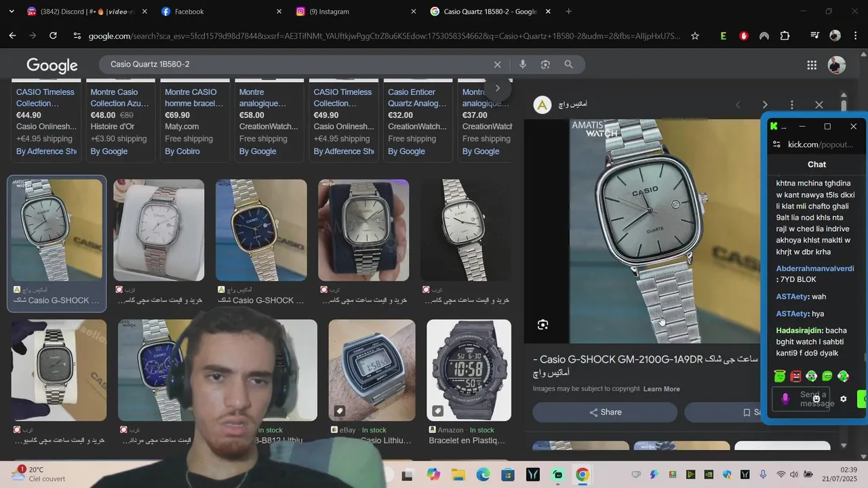The height and width of the screenshot is (488, 868).
Task: Click the Abderrahmanvalverdi username in chat
Action: click(815, 268)
